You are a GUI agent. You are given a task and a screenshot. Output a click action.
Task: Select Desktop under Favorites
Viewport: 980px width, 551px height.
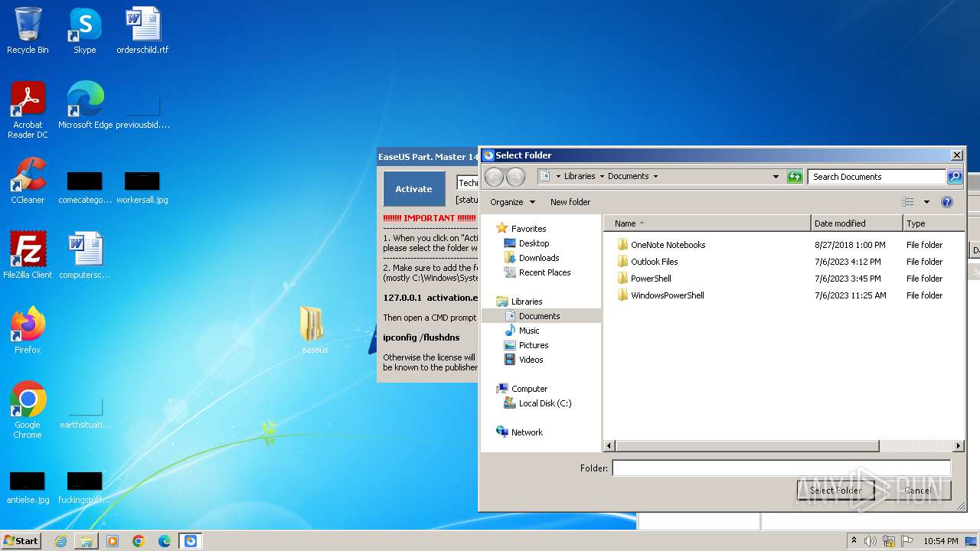coord(534,243)
